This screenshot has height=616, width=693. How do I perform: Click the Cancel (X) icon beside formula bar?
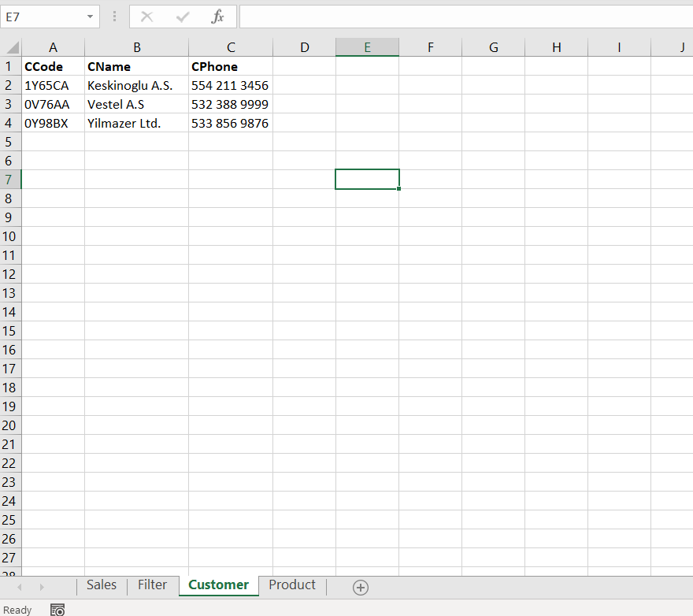tap(148, 17)
